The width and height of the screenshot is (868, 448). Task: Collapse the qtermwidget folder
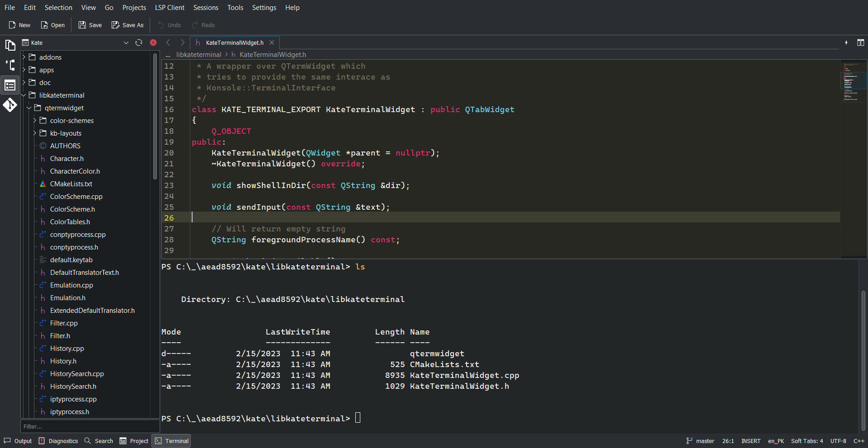[29, 108]
